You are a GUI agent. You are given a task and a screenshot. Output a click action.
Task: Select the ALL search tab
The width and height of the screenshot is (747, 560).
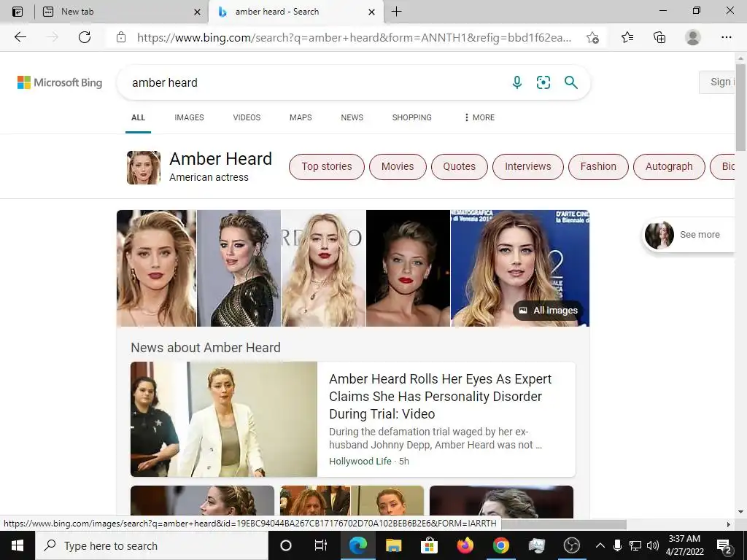coord(138,117)
